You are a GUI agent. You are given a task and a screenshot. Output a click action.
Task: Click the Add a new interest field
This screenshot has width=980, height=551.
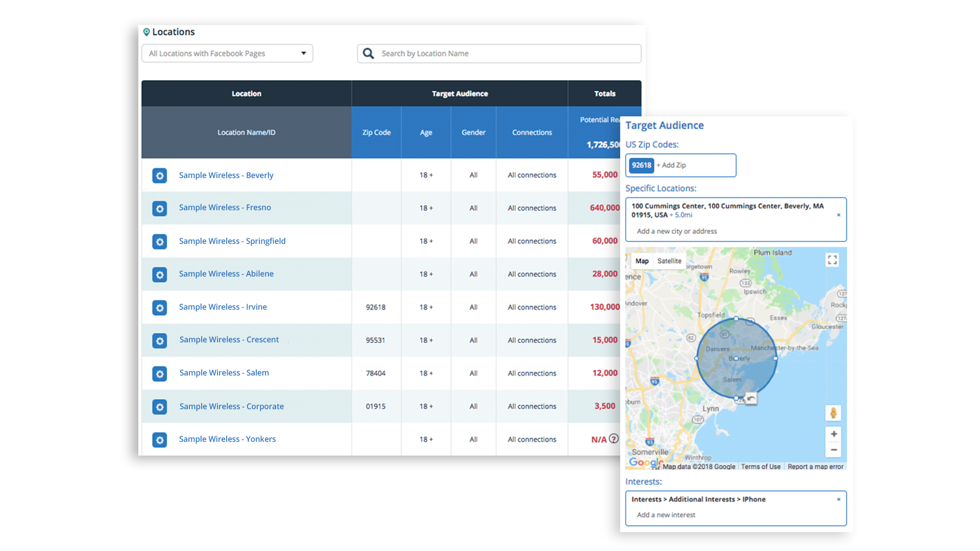point(666,515)
